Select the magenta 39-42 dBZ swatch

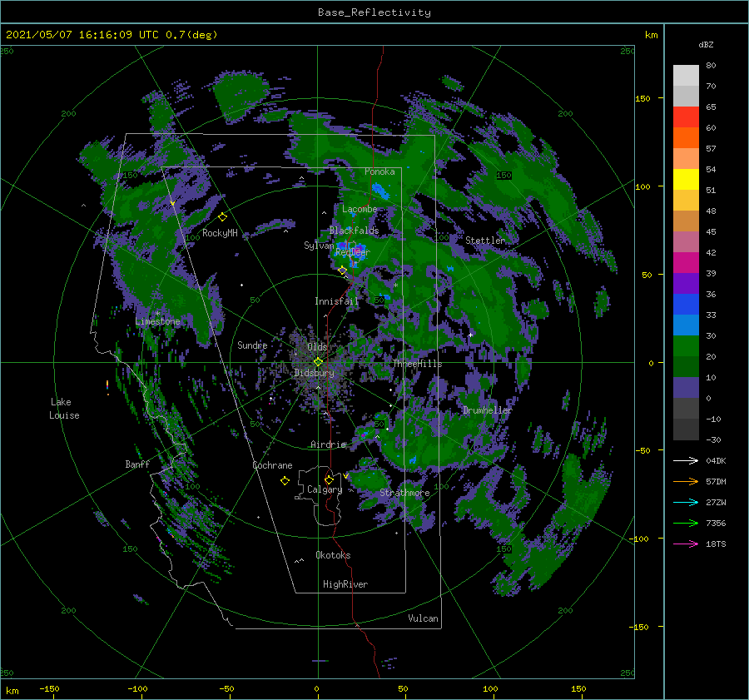click(686, 263)
